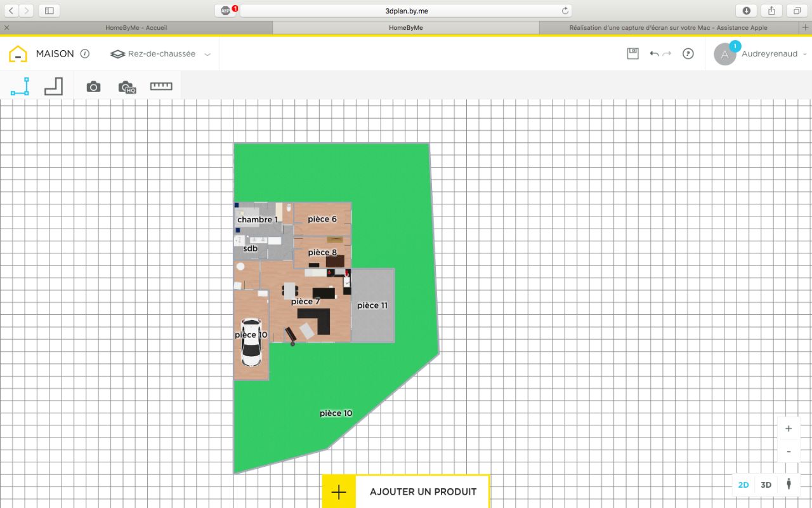Redo the last action
This screenshot has height=508, width=812.
[667, 55]
